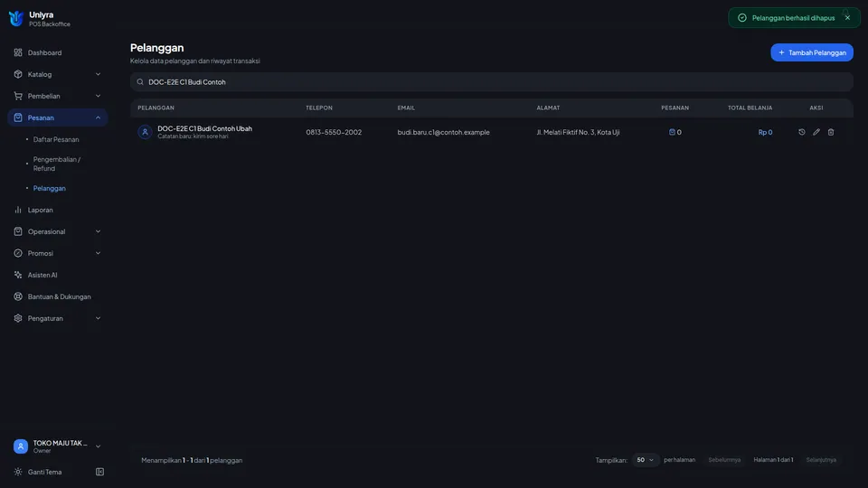Click phone number 0813-5550-2002
Screen dimensions: 868x488
334,132
